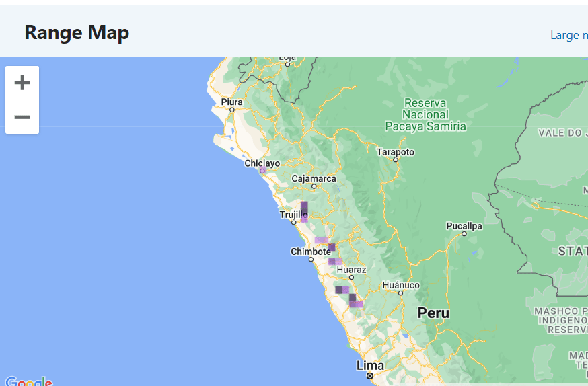The image size is (588, 386).
Task: Click purple range cell near Trujillo
Action: [x=304, y=212]
